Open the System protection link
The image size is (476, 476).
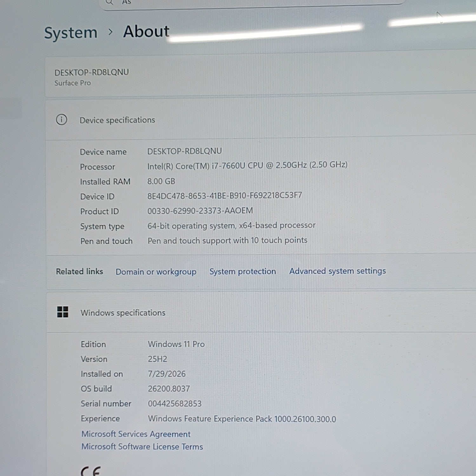pyautogui.click(x=242, y=272)
